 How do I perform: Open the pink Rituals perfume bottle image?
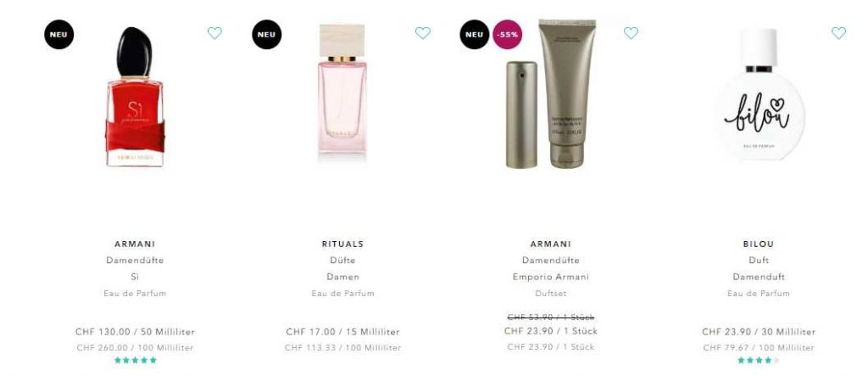pyautogui.click(x=342, y=89)
